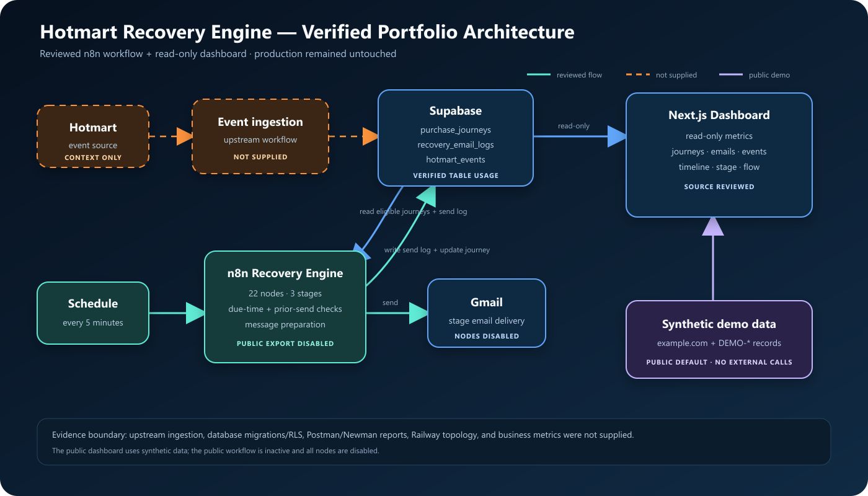The image size is (868, 496).
Task: Click the "read eligible journeys + send log" label
Action: (414, 211)
